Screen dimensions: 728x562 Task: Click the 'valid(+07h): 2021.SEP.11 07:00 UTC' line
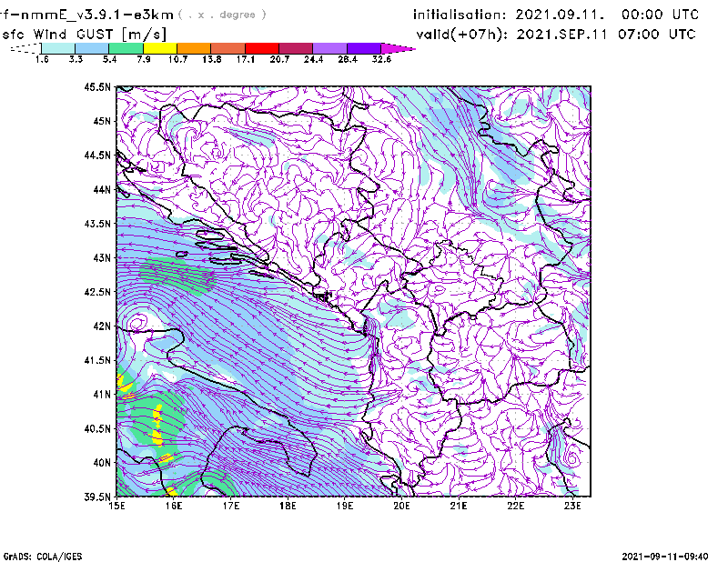coord(556,35)
